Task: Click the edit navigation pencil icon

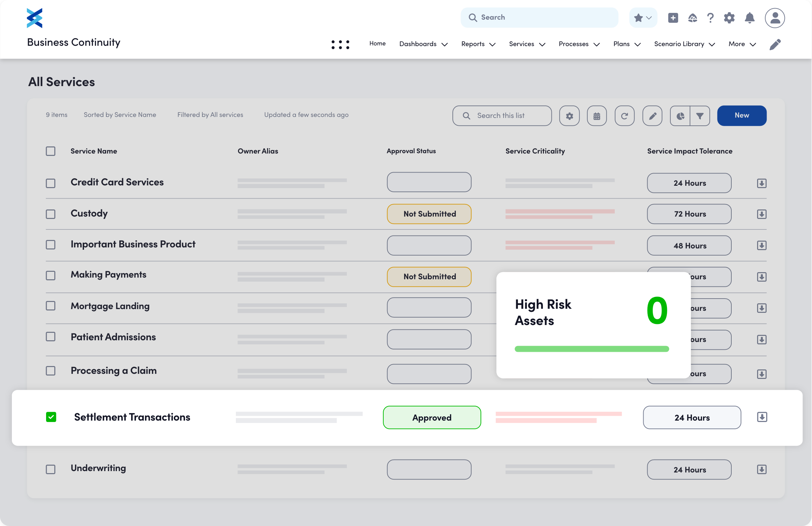Action: coord(775,44)
